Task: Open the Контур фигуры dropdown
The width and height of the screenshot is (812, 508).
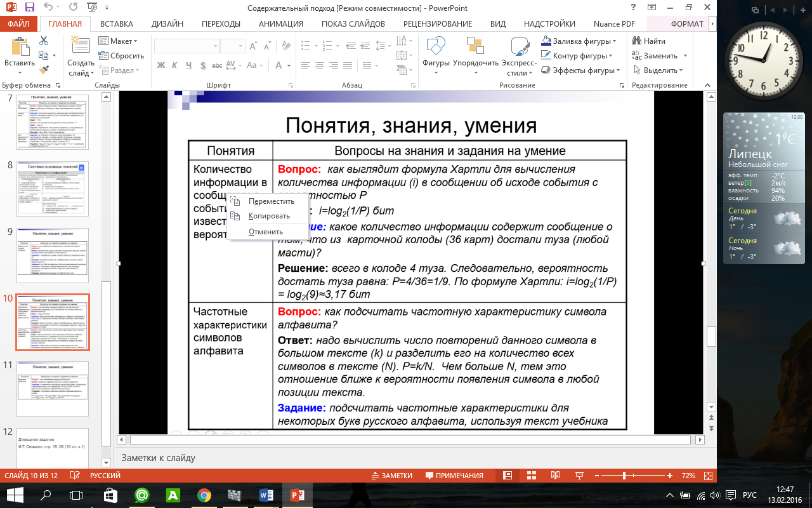Action: (577, 56)
